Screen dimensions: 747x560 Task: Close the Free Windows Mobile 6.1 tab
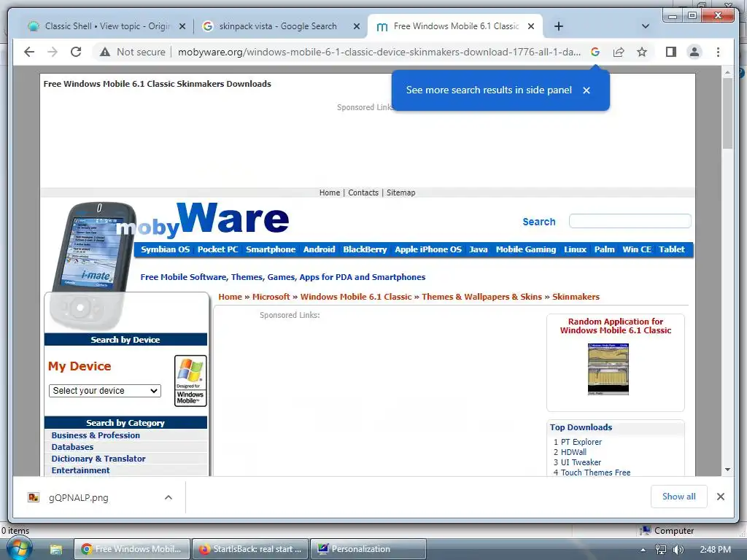(531, 27)
